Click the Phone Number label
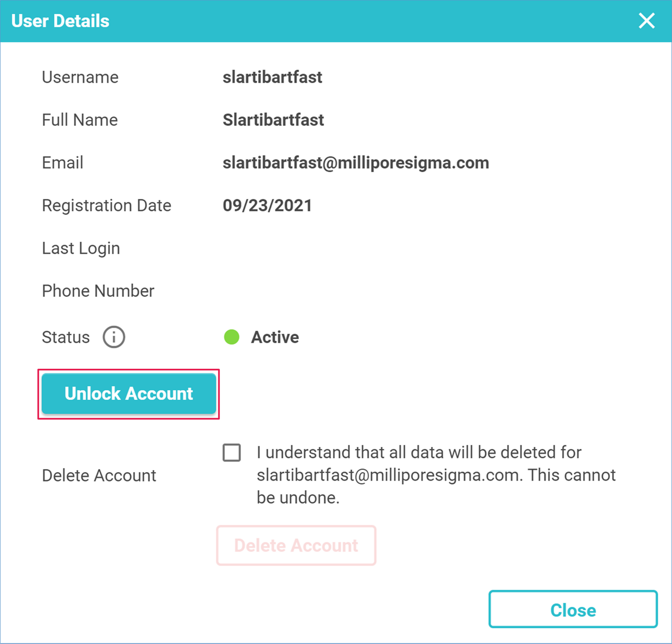Screen dimensions: 672x644 pyautogui.click(x=98, y=291)
